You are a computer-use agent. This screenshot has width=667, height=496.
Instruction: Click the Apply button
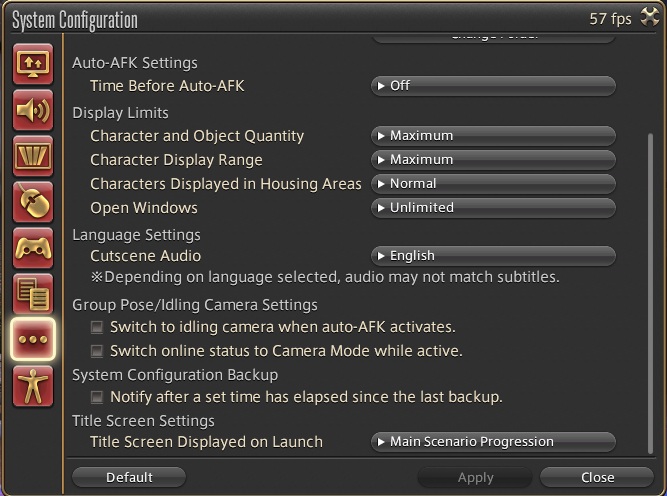475,477
